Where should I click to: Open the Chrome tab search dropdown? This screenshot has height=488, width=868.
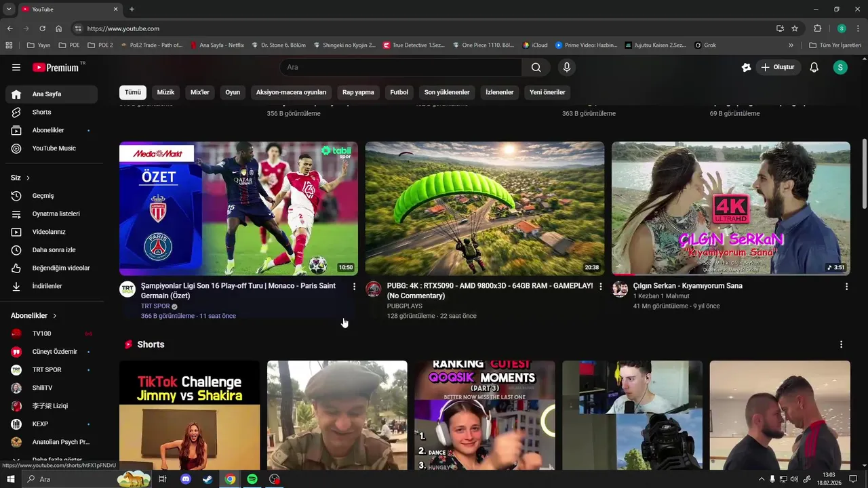click(9, 9)
